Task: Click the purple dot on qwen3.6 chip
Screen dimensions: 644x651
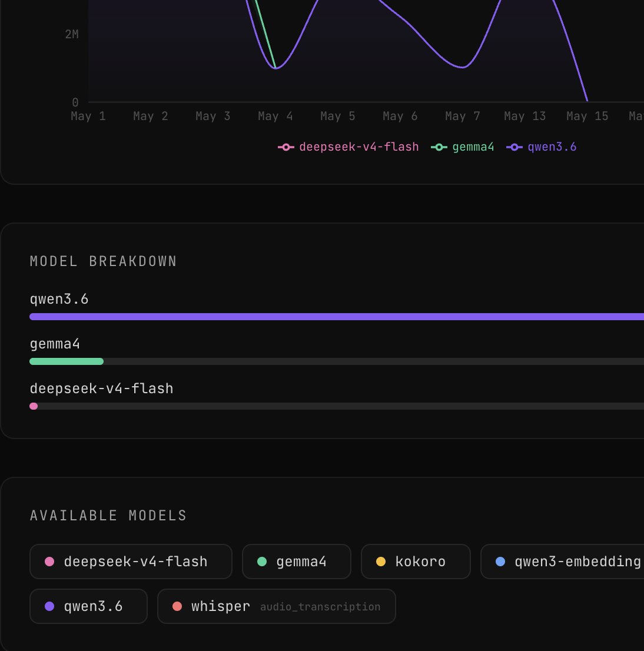Action: (49, 606)
